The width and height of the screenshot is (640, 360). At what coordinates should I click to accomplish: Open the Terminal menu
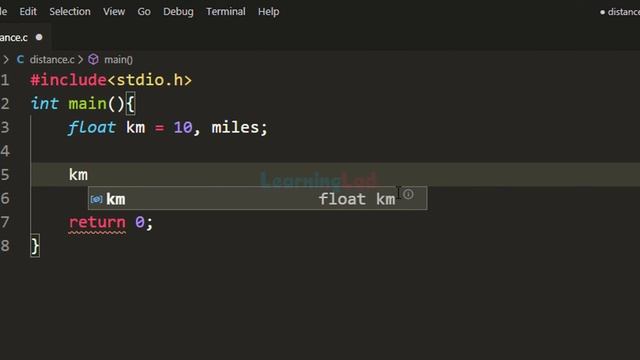pos(226,11)
